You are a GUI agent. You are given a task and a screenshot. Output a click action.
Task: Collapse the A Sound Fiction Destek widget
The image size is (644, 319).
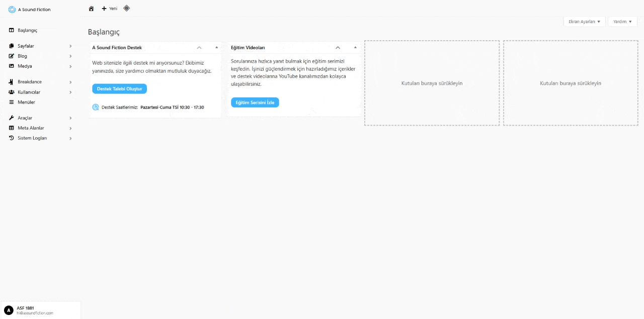point(199,47)
